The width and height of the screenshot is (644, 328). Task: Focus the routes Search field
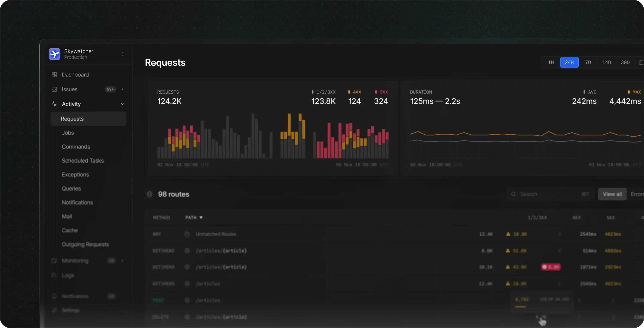pyautogui.click(x=550, y=194)
